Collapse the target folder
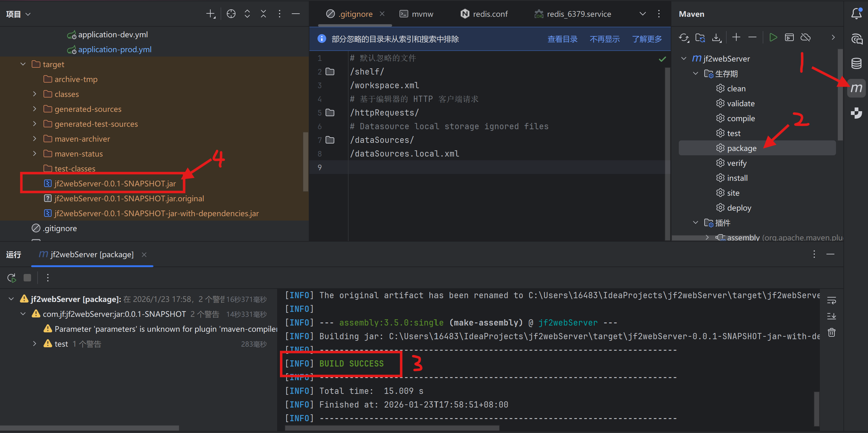The height and width of the screenshot is (433, 868). point(23,64)
